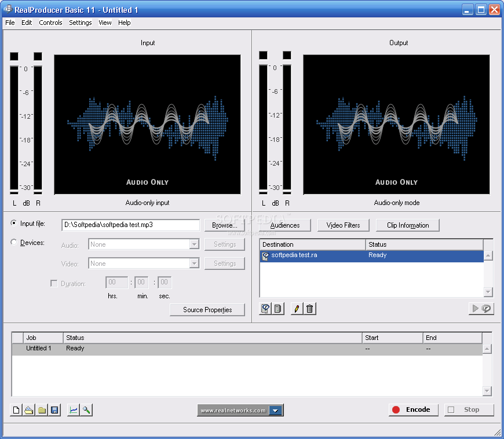
Task: Click destination list scroll up arrow
Action: [488, 255]
